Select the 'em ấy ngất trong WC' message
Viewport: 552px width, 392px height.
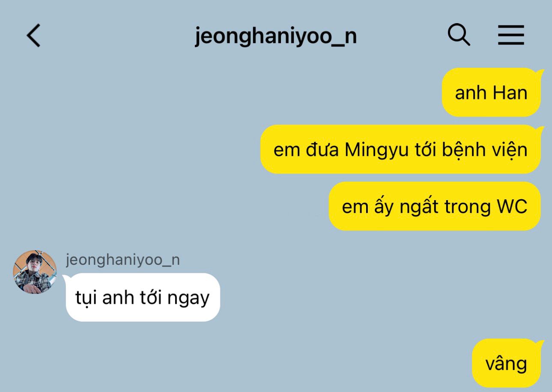click(435, 206)
